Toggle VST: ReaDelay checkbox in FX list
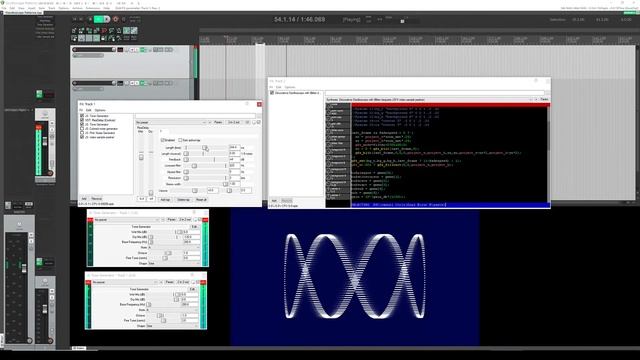Screen dimensions: 640x360 (x=82, y=120)
